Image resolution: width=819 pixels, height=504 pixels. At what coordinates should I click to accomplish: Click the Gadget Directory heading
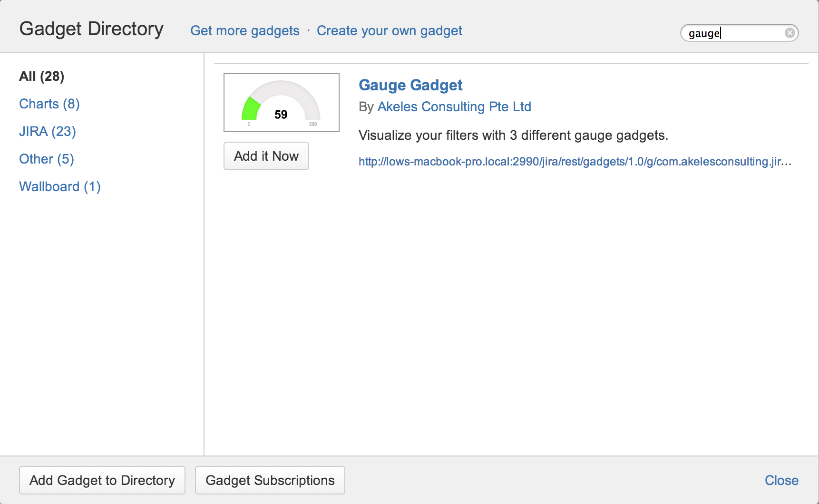[x=91, y=29]
